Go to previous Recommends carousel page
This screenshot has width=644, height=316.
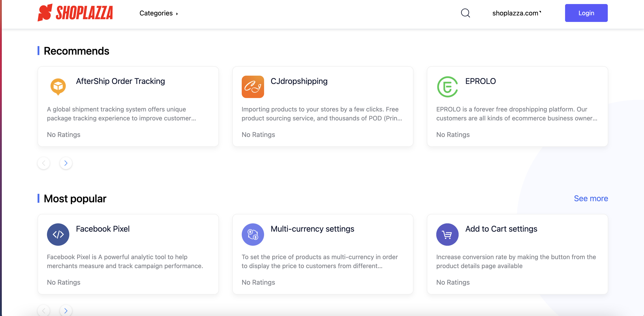[x=44, y=163]
